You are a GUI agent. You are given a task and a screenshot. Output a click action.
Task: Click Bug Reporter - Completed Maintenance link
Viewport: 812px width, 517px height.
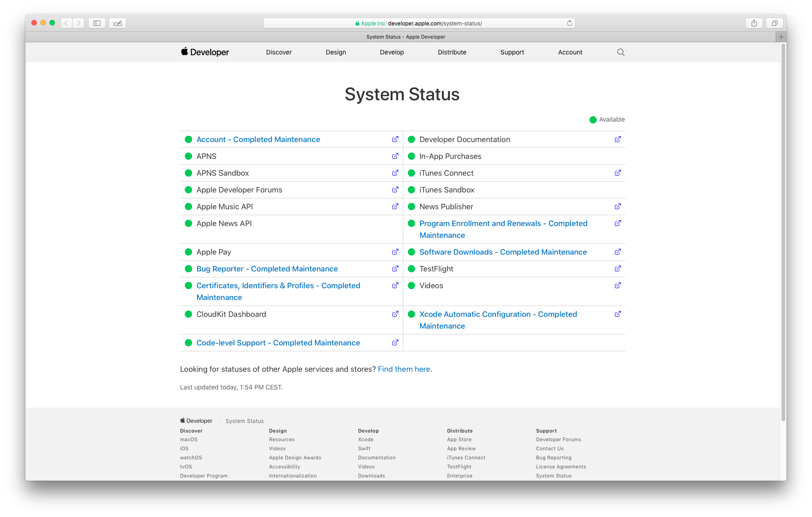(267, 269)
